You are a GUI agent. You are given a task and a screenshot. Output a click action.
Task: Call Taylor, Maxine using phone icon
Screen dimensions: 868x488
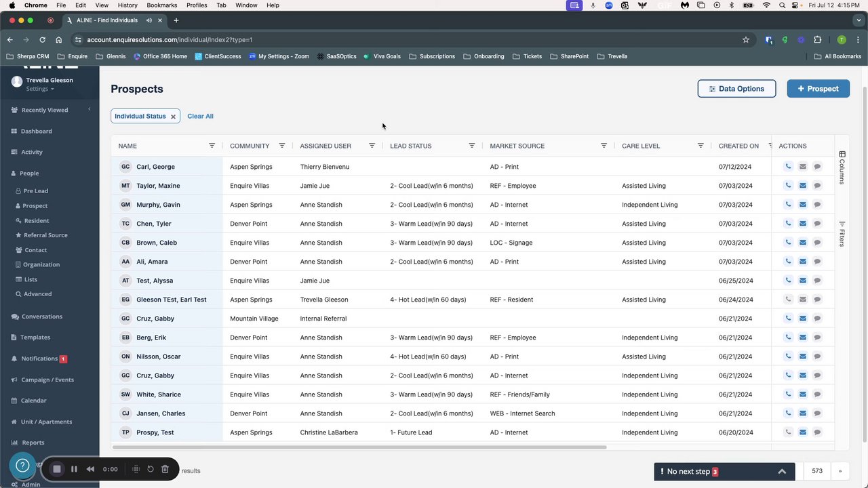[x=788, y=186]
